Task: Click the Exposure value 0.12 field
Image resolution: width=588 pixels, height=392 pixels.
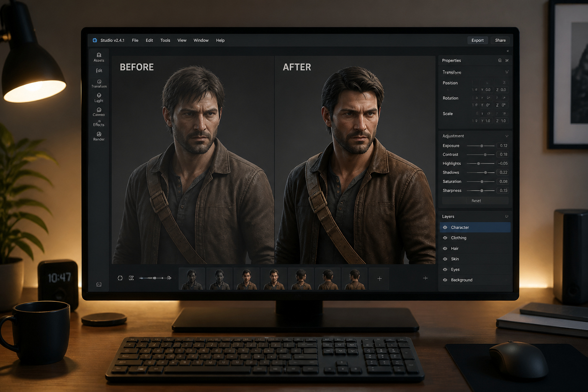Action: click(x=503, y=146)
